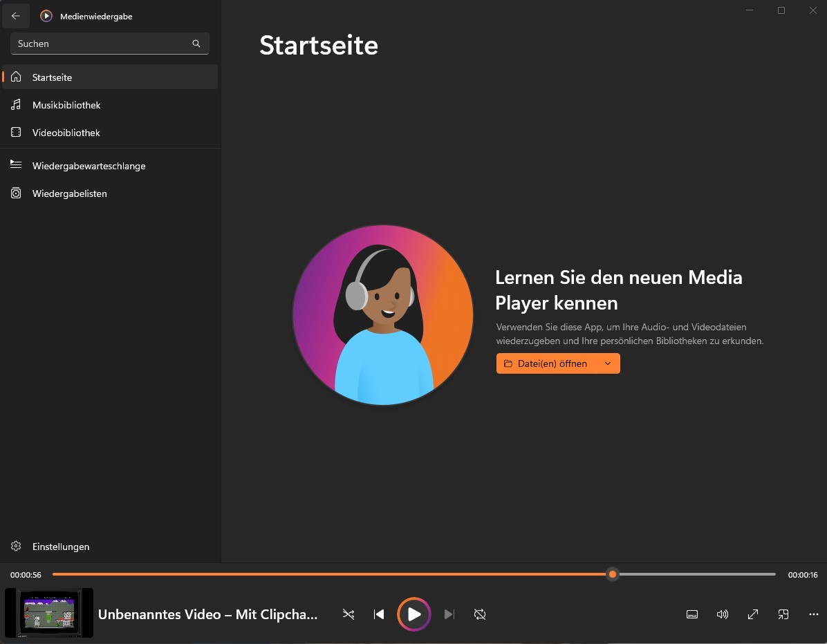Viewport: 827px width, 644px height.
Task: Expand the Datei(en) öffnen dropdown arrow
Action: tap(608, 363)
